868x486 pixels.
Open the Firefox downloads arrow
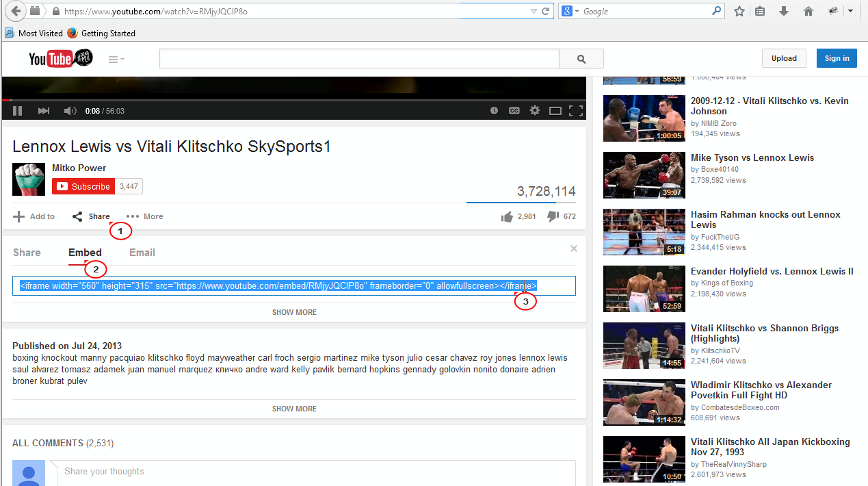784,11
